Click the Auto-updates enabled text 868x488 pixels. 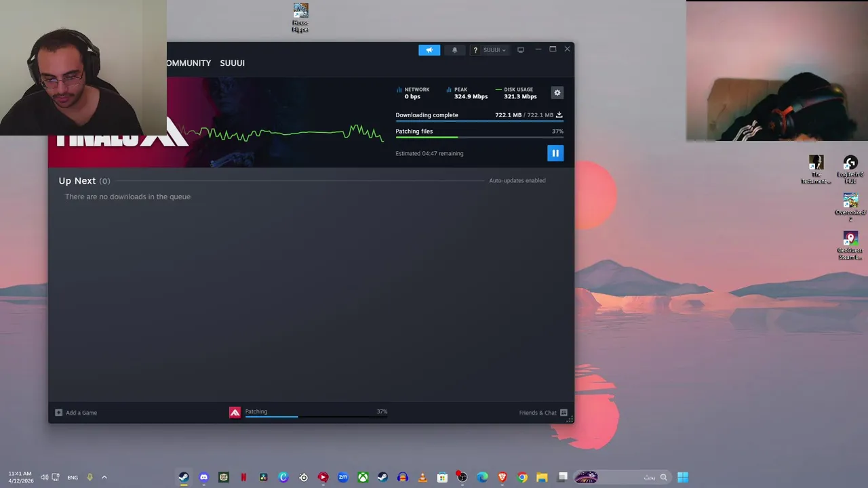(517, 180)
